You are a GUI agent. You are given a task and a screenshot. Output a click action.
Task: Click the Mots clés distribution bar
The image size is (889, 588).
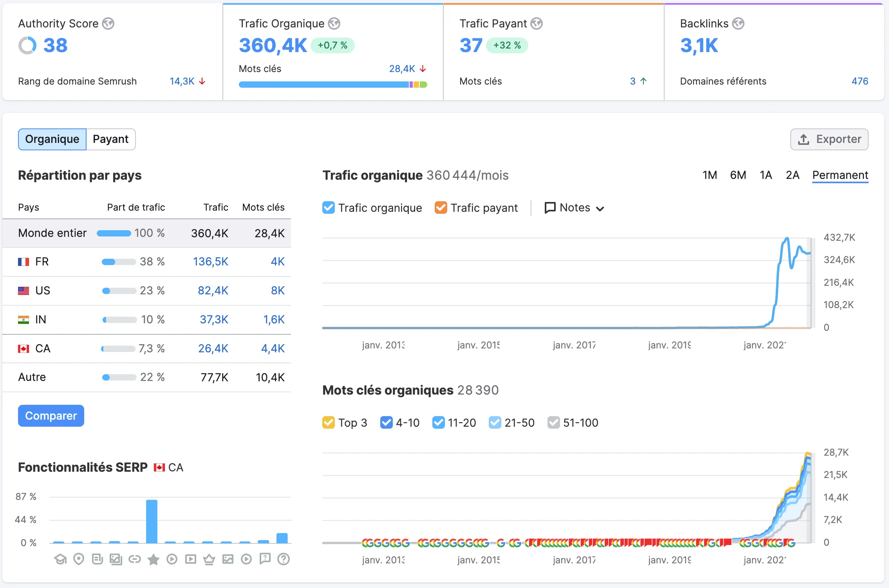[332, 85]
